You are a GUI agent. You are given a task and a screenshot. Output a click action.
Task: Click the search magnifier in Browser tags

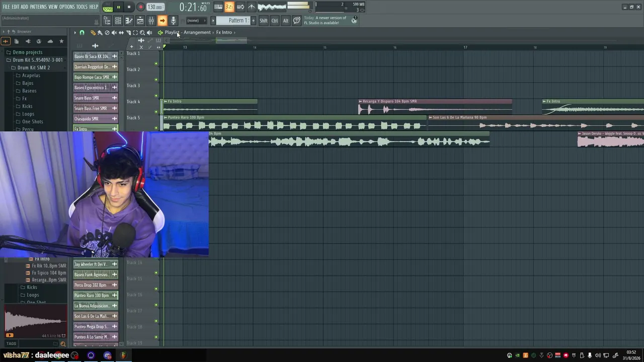(x=63, y=344)
